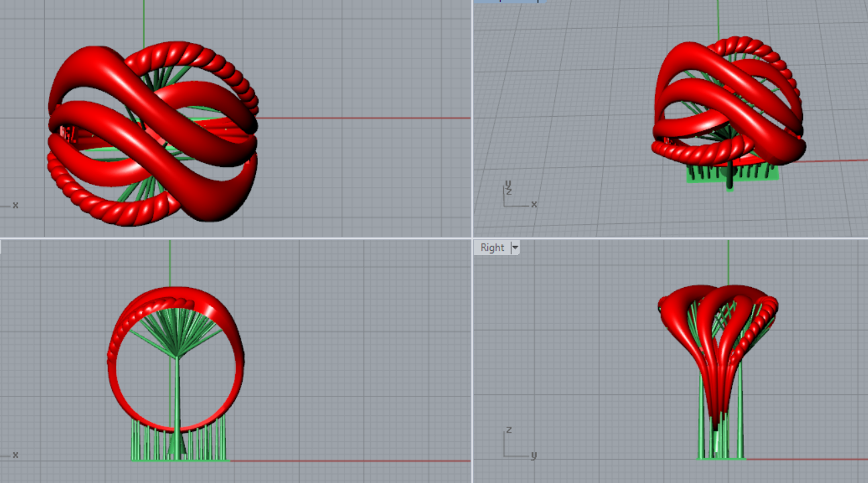
Task: Click the z-y axis icon in Right viewport
Action: [517, 446]
